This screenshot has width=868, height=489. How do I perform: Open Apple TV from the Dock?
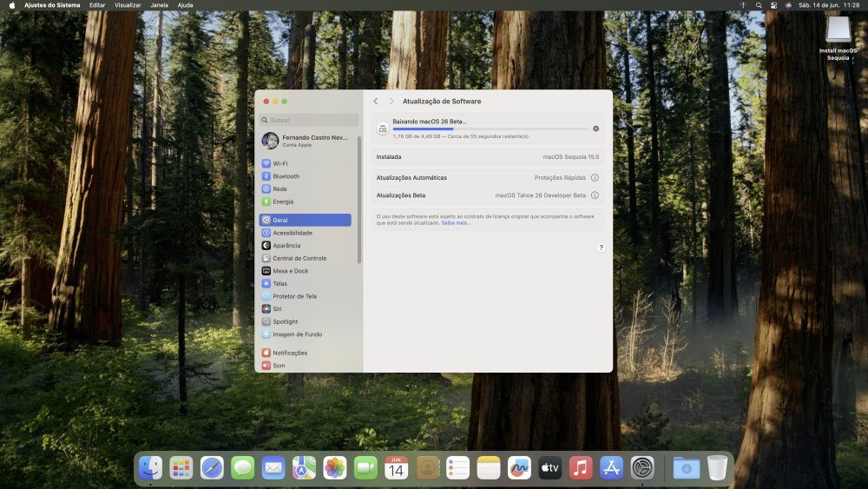(549, 468)
